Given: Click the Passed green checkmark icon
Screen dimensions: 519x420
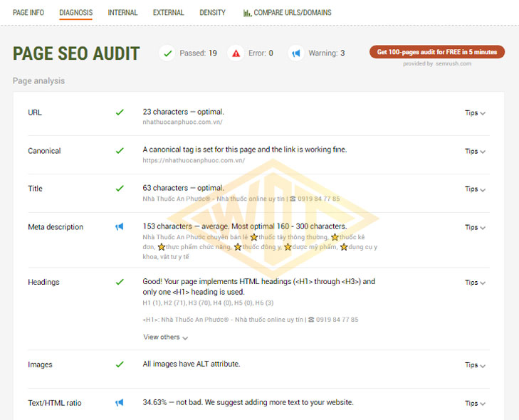Looking at the screenshot, I should pyautogui.click(x=167, y=53).
